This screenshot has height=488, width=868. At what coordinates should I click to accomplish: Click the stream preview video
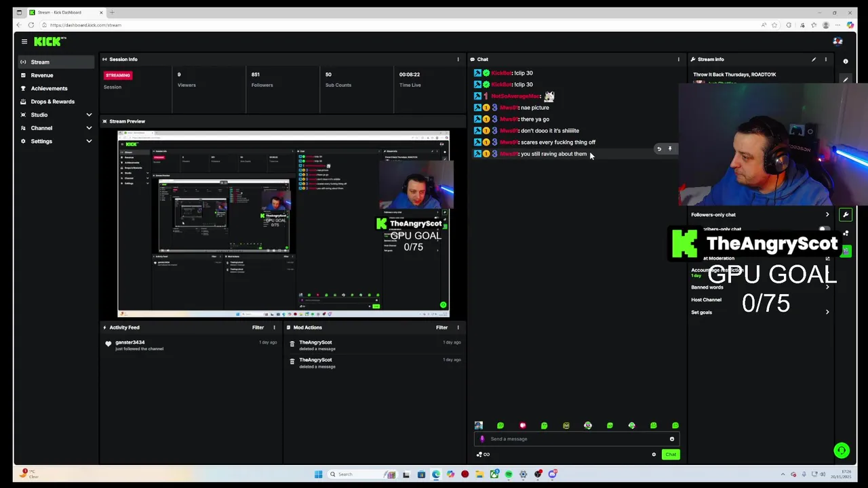pos(283,224)
